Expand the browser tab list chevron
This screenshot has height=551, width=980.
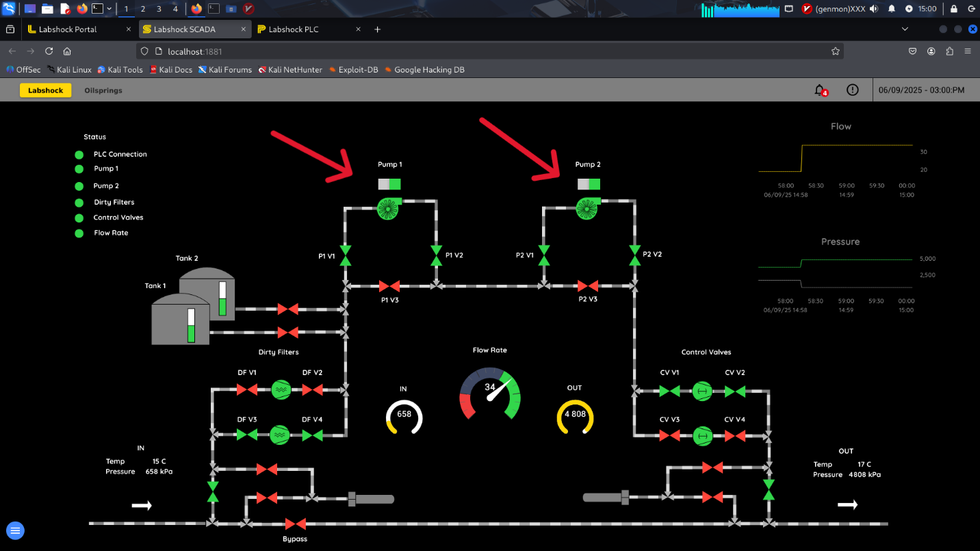click(905, 29)
